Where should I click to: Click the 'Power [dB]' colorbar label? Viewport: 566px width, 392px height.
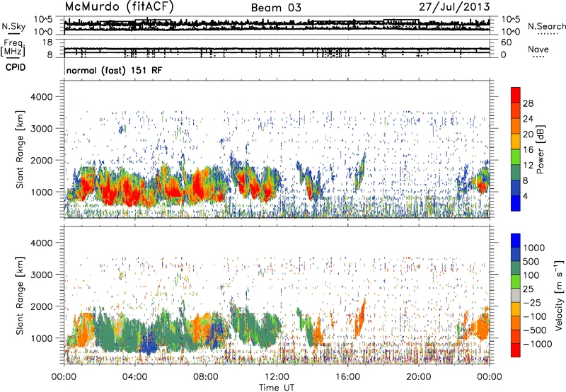541,149
